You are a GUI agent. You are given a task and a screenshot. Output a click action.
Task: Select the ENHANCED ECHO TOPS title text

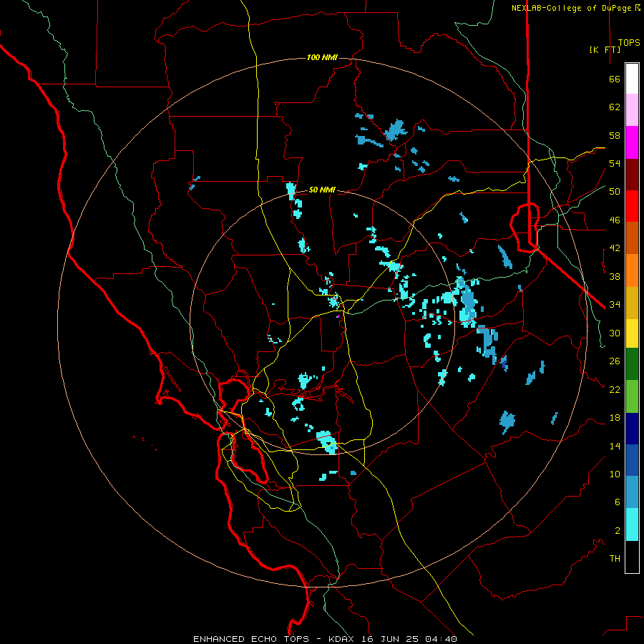click(251, 639)
